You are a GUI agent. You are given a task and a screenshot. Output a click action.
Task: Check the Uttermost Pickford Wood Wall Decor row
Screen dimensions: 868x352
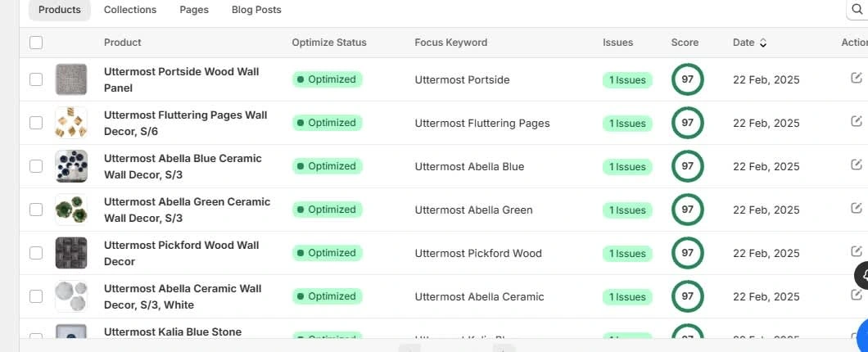36,253
